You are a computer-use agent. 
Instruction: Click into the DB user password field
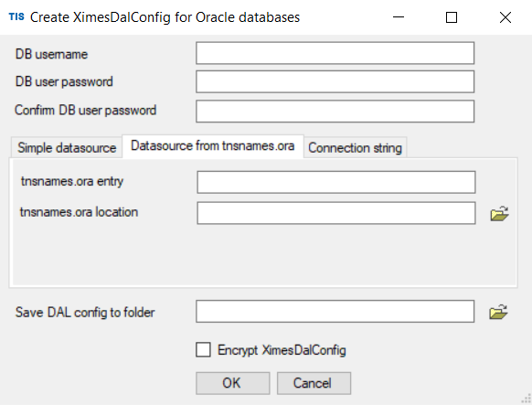(x=335, y=81)
